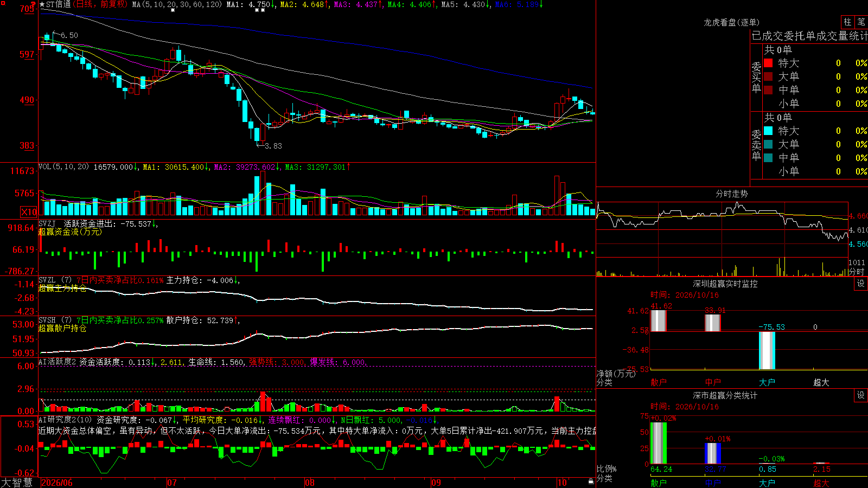The height and width of the screenshot is (488, 868).
Task: Switch 龙虎看盘 to 笔 (tick) view
Action: pyautogui.click(x=861, y=22)
